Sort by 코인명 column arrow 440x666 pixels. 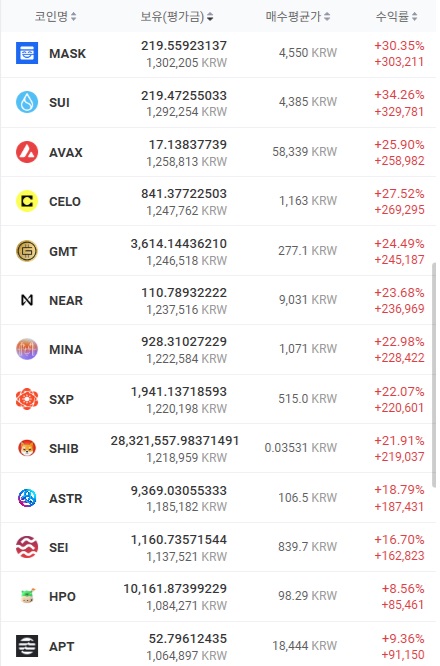73,17
